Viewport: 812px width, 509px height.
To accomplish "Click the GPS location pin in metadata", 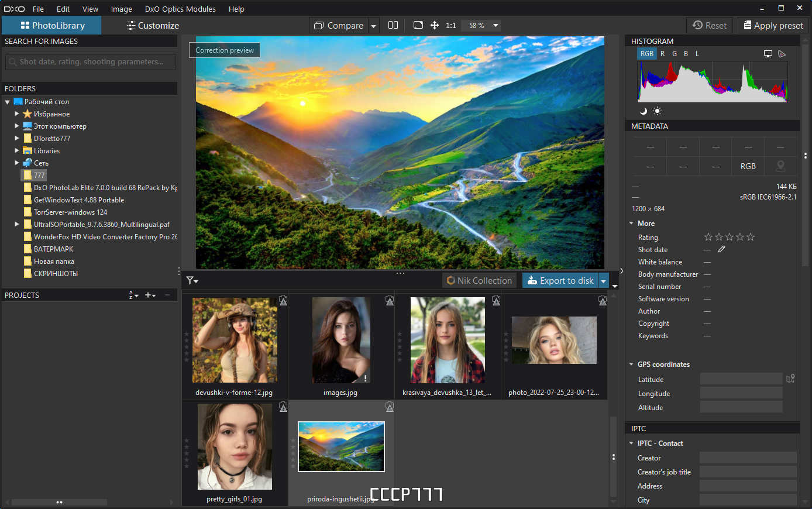I will (x=780, y=166).
